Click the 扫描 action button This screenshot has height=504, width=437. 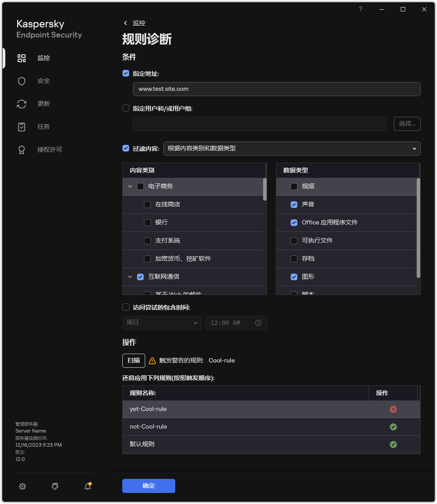(133, 360)
